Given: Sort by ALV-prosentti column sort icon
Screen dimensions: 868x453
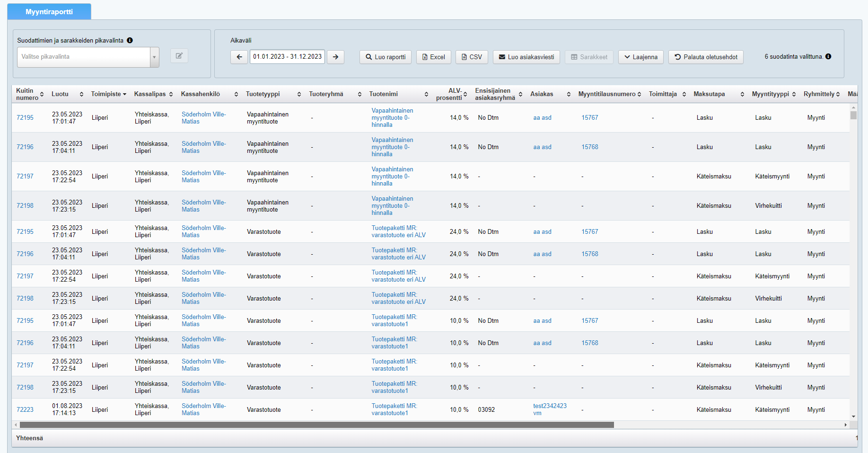Looking at the screenshot, I should (465, 94).
